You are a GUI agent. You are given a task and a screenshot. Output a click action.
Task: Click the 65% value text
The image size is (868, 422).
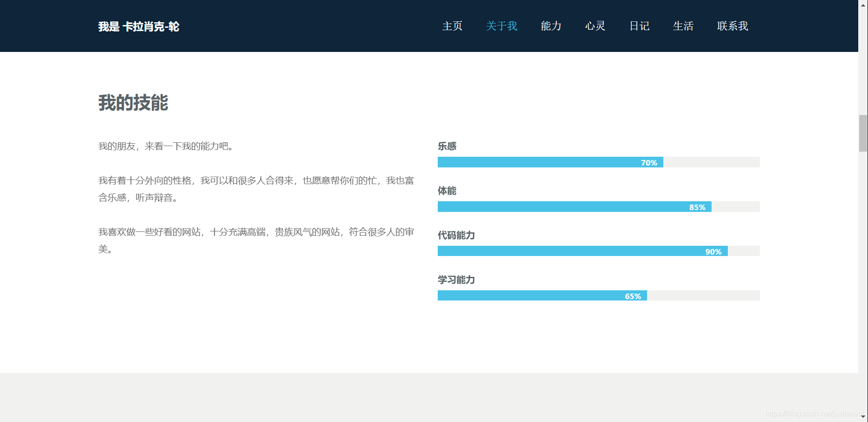coord(633,296)
